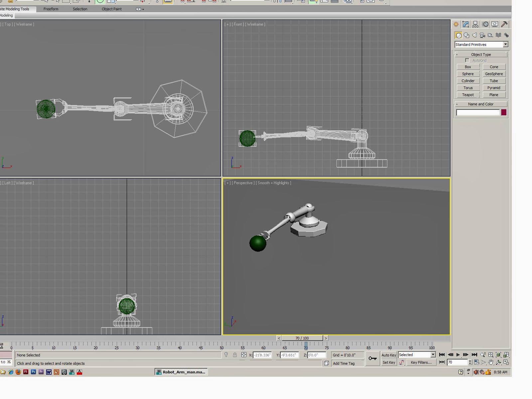Open the viewport grid icon beside Add Time Tag
Screen dimensions: 532x399
(327, 363)
